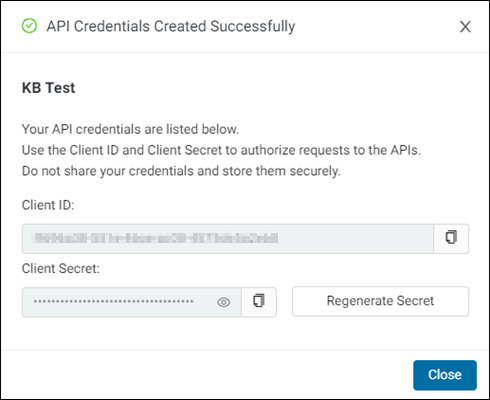Copy the Client ID to clipboard
Screen dimensions: 490x400
451,239
